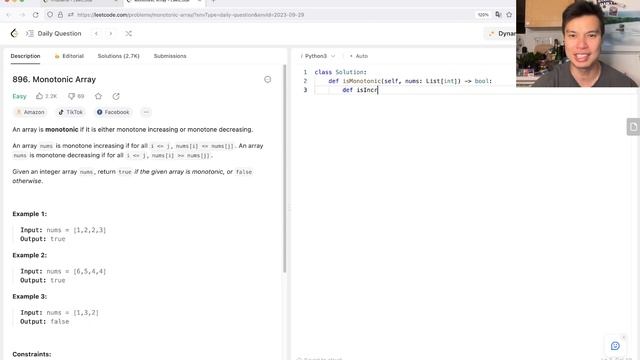This screenshot has width=640, height=360.
Task: Go to the previous question arrow
Action: (96, 33)
